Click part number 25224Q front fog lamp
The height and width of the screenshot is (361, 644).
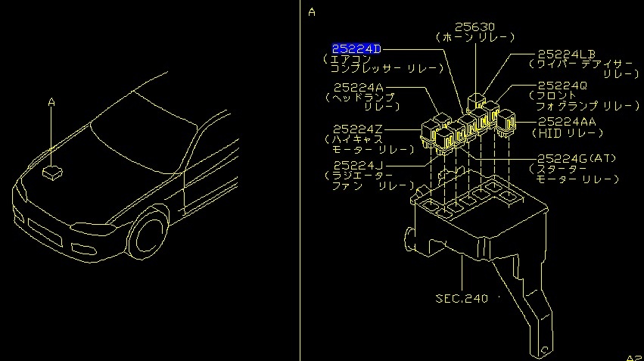(562, 86)
